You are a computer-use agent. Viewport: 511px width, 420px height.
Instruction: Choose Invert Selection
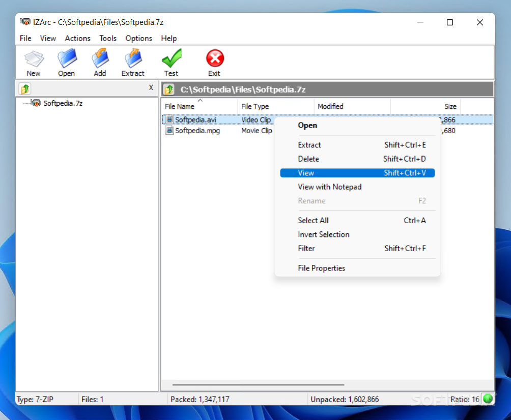[357, 234]
